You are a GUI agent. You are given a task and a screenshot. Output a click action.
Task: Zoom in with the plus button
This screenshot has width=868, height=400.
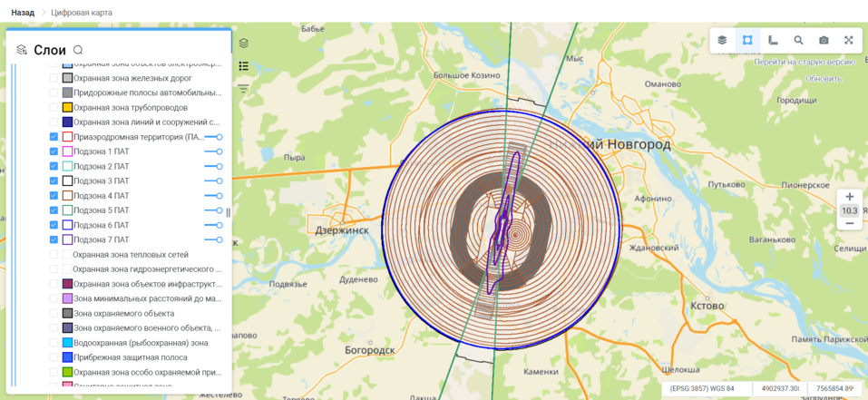pyautogui.click(x=849, y=197)
